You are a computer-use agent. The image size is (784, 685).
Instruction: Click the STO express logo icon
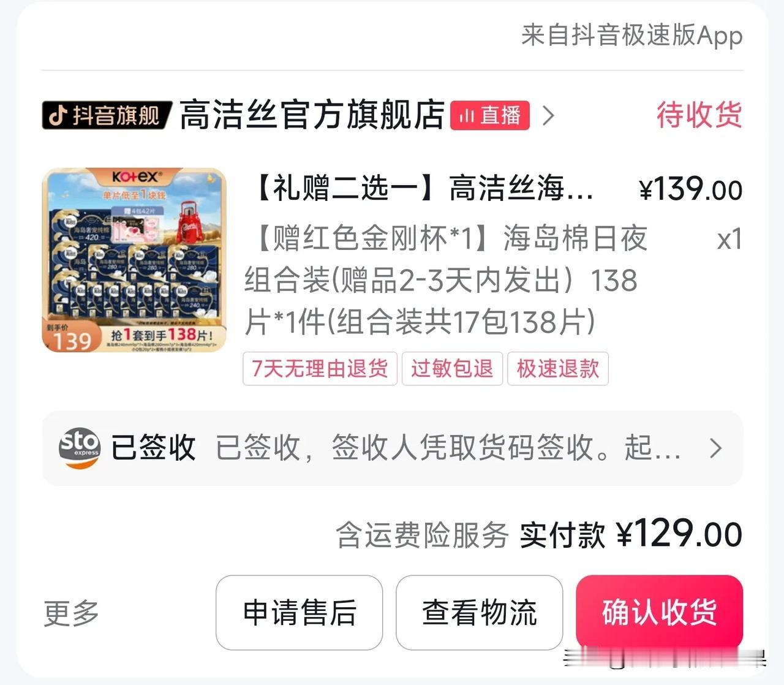tap(79, 448)
